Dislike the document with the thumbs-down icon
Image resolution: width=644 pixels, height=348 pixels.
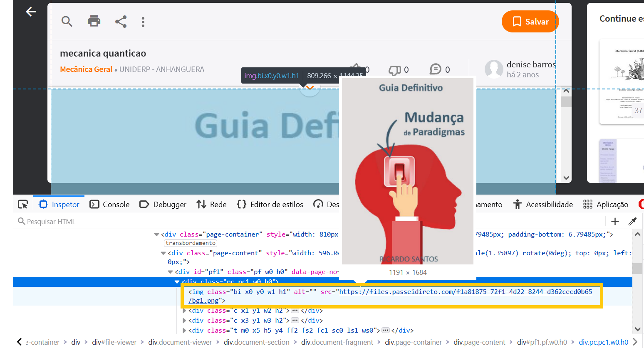pos(394,70)
